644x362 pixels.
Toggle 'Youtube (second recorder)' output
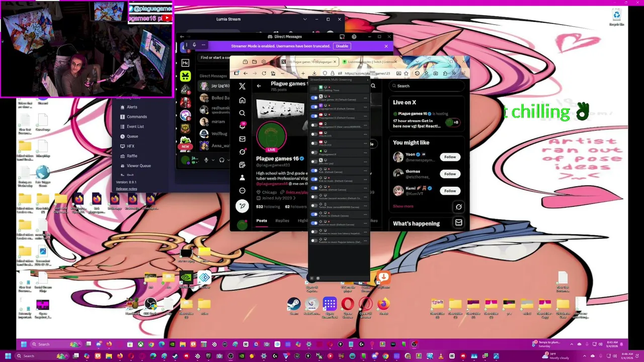314,197
